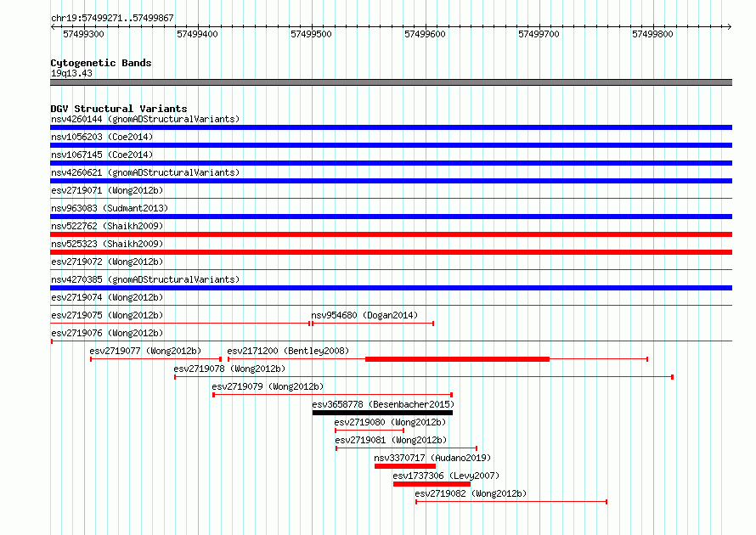Image resolution: width=756 pixels, height=535 pixels.
Task: Open esv3658778 (Besenbacher2015) label
Action: pos(383,404)
